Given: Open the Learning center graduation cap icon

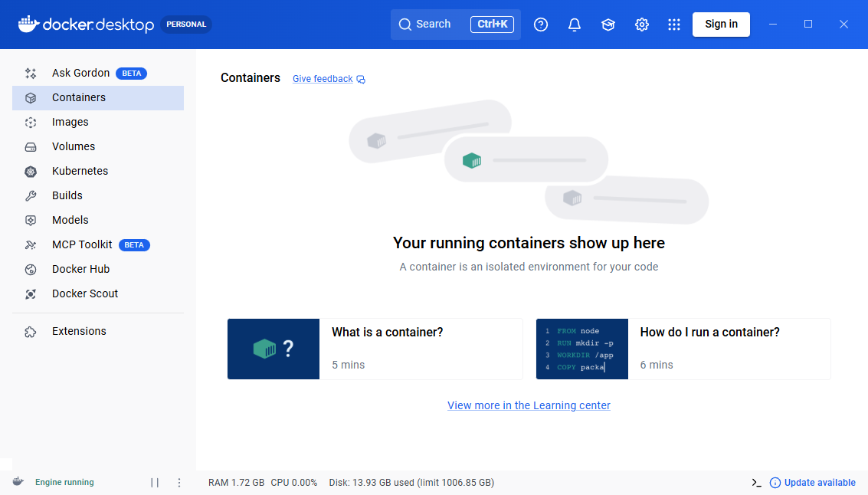Looking at the screenshot, I should [608, 25].
